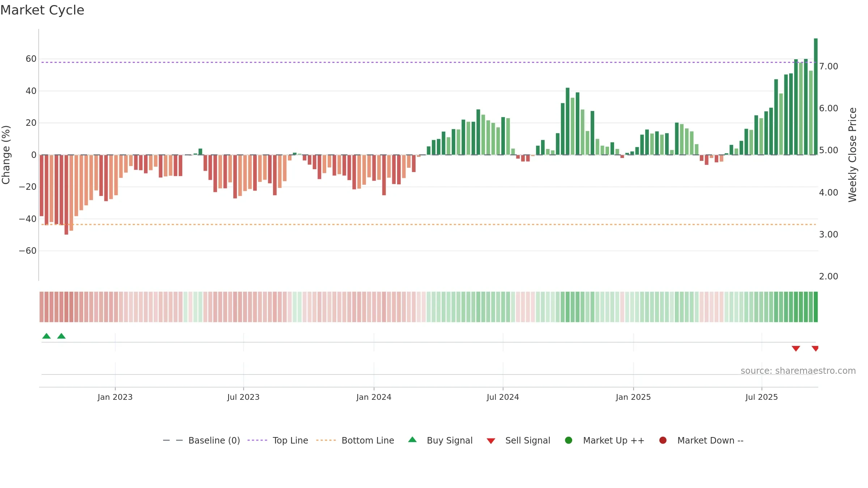Select the Top Line purple legend marker
This screenshot has width=868, height=488.
[x=257, y=440]
